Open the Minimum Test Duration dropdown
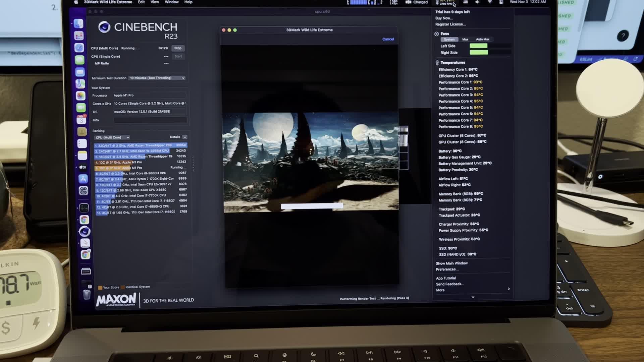Viewport: 644px width, 362px height. tap(156, 78)
